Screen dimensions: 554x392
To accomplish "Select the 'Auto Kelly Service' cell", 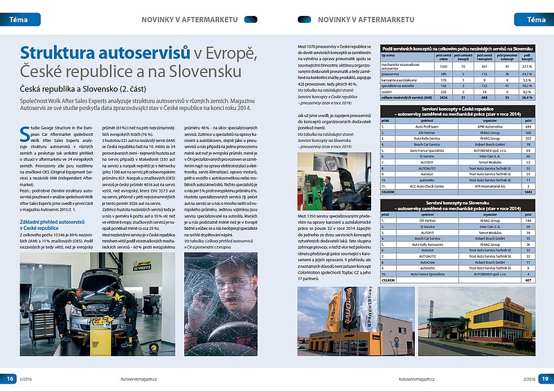I will (427, 139).
